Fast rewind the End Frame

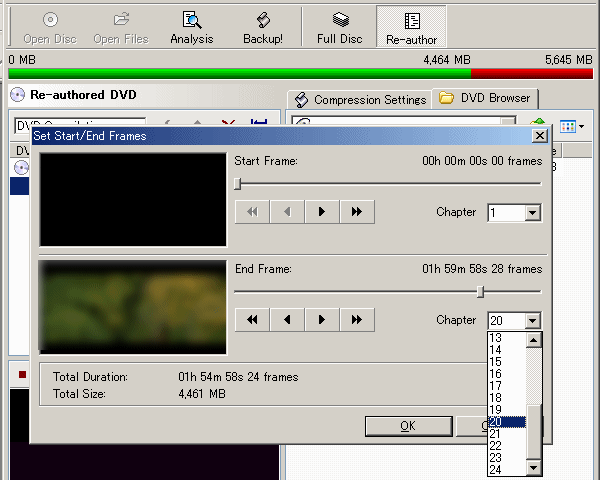coord(252,320)
